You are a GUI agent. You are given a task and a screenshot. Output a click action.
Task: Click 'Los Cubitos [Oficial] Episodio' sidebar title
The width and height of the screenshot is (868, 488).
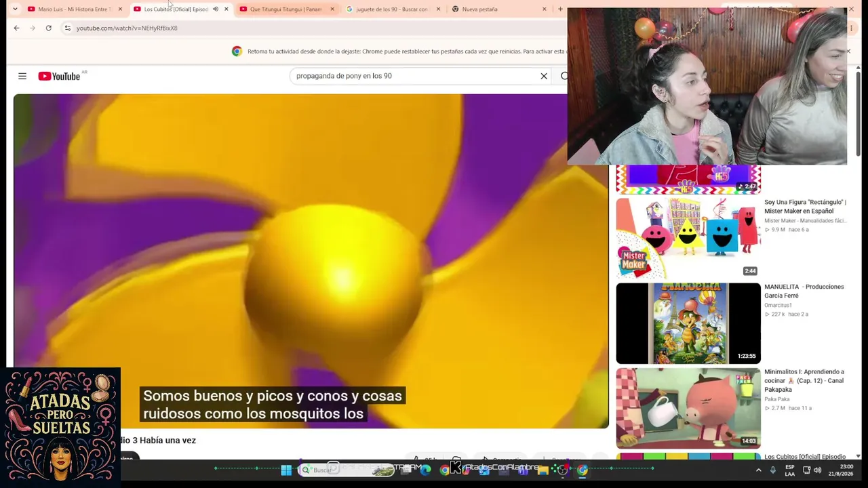(805, 457)
